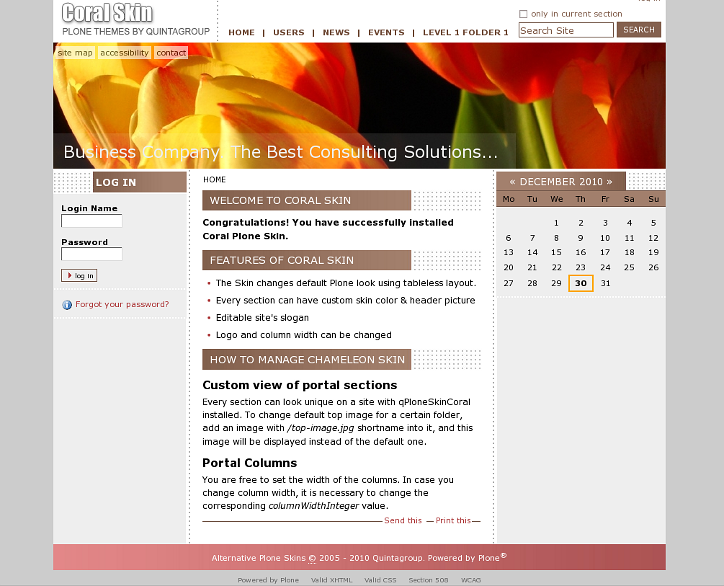Click WELCOME TO CORAL SKIN heading

(x=307, y=200)
